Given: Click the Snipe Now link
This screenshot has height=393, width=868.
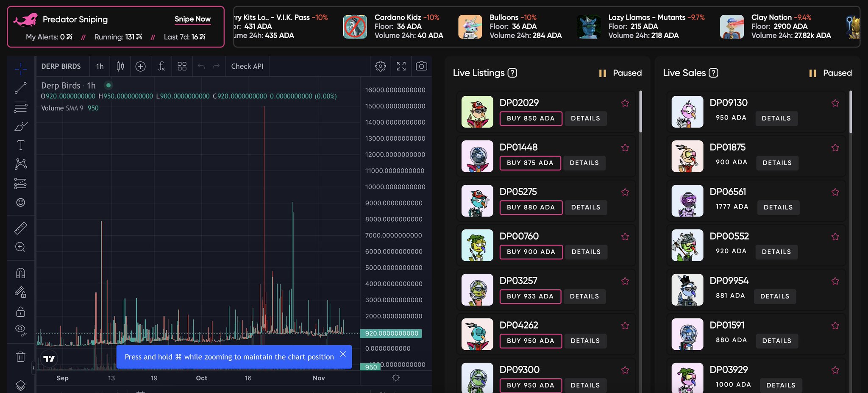Looking at the screenshot, I should [x=192, y=19].
